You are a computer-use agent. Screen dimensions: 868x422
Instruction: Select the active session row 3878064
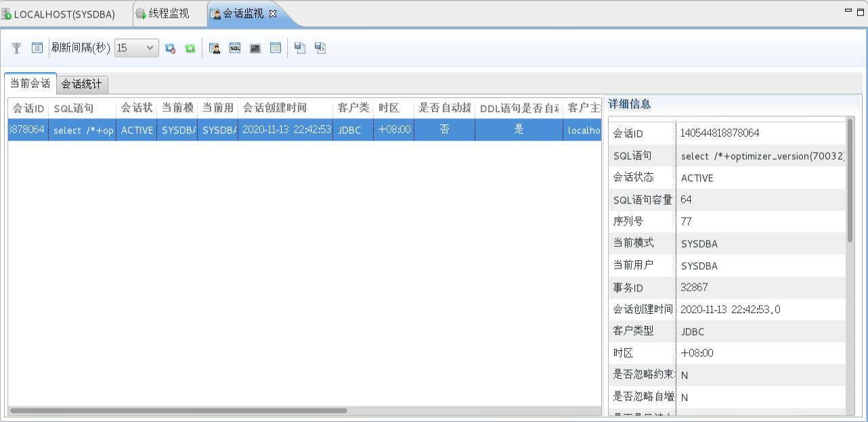point(203,130)
